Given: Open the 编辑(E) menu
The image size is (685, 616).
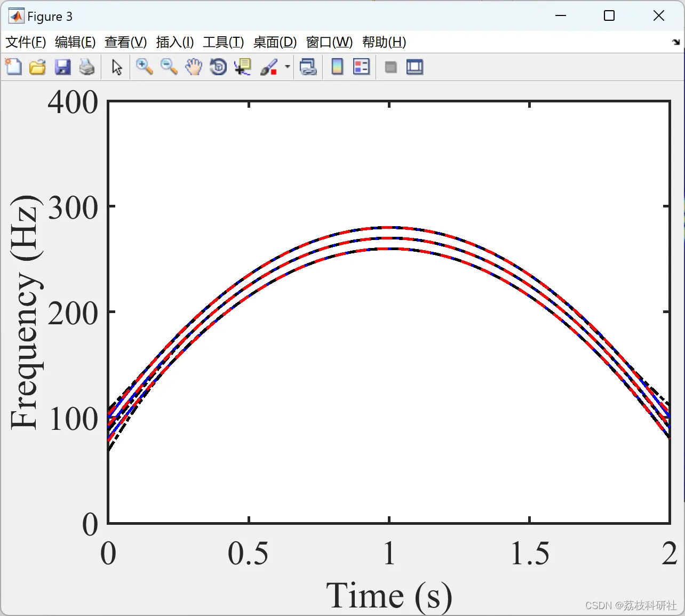Looking at the screenshot, I should (x=75, y=42).
